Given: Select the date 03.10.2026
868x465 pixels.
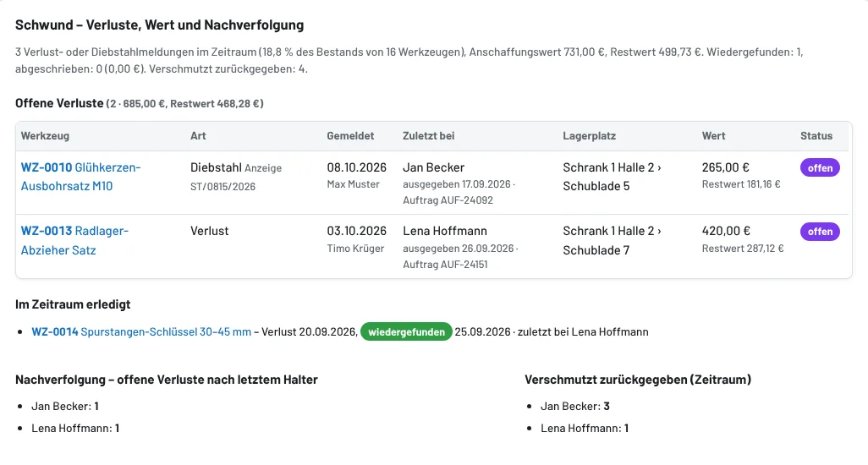Looking at the screenshot, I should point(356,231).
